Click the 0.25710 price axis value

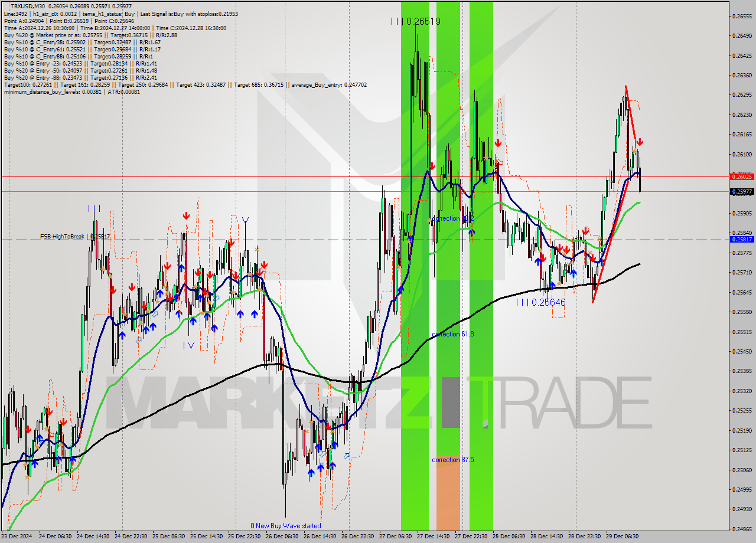[x=742, y=272]
